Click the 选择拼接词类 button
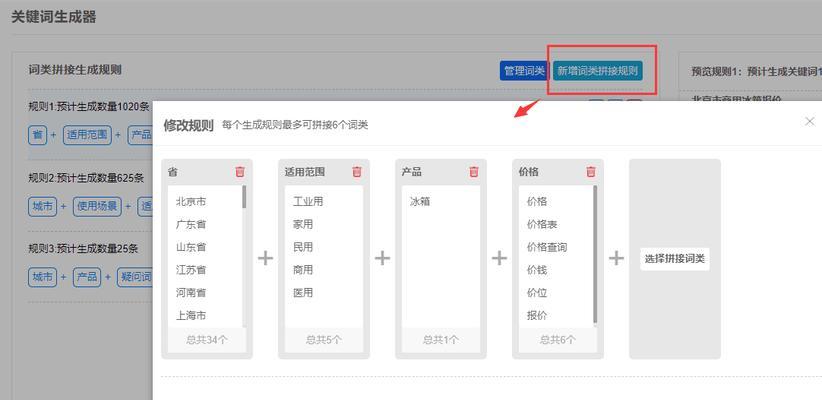The image size is (822, 400). [675, 259]
